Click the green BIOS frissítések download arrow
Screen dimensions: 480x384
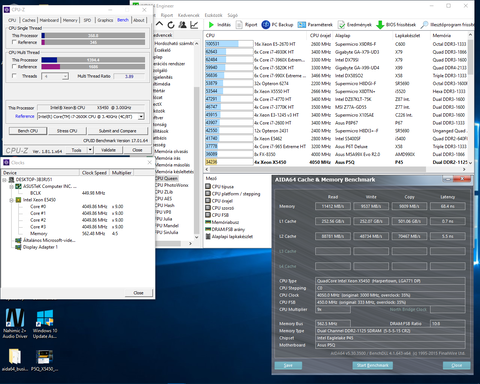pos(380,25)
